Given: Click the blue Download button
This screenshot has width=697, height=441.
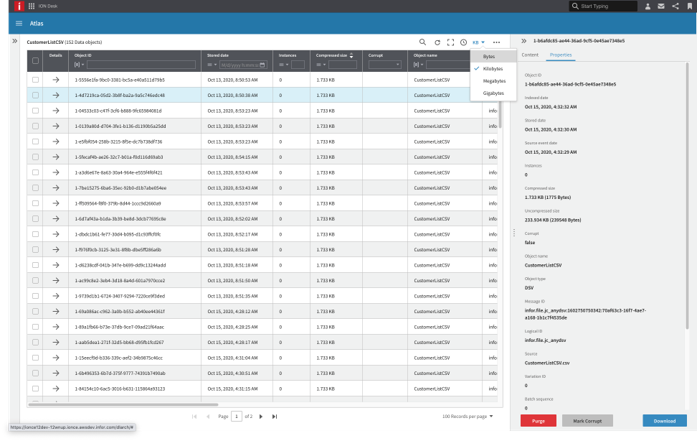Looking at the screenshot, I should tap(664, 421).
